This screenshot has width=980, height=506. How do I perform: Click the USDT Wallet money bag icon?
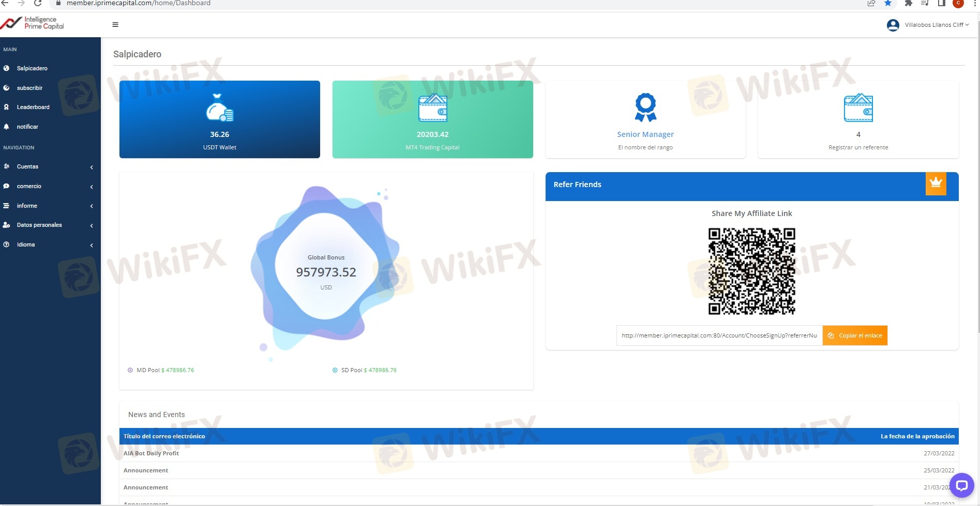[x=220, y=108]
